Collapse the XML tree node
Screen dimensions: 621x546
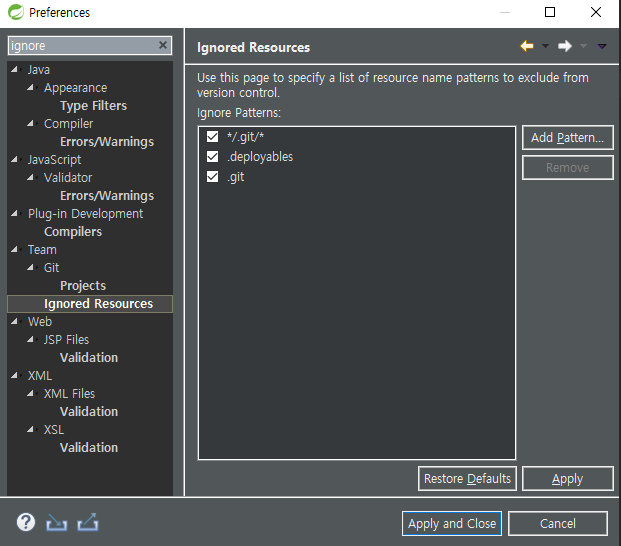pyautogui.click(x=14, y=375)
